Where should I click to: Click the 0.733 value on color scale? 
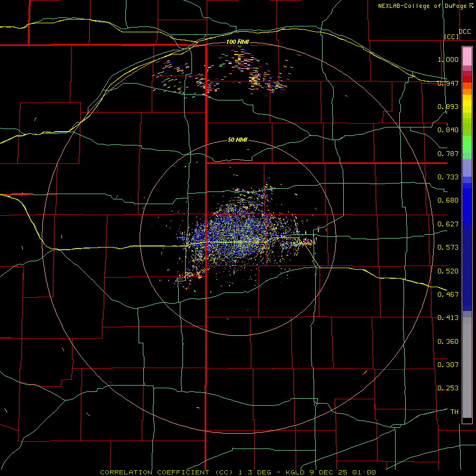click(448, 177)
